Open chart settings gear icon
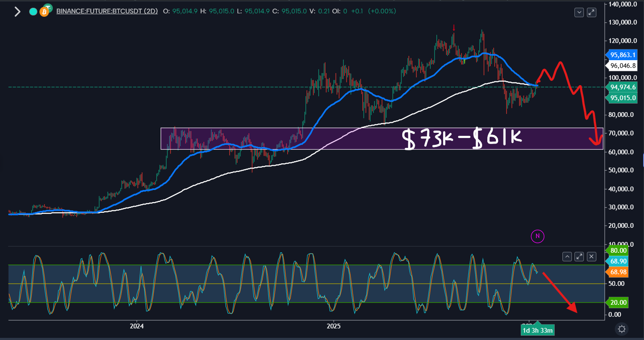Screen dimensions: 644x340 (622, 330)
